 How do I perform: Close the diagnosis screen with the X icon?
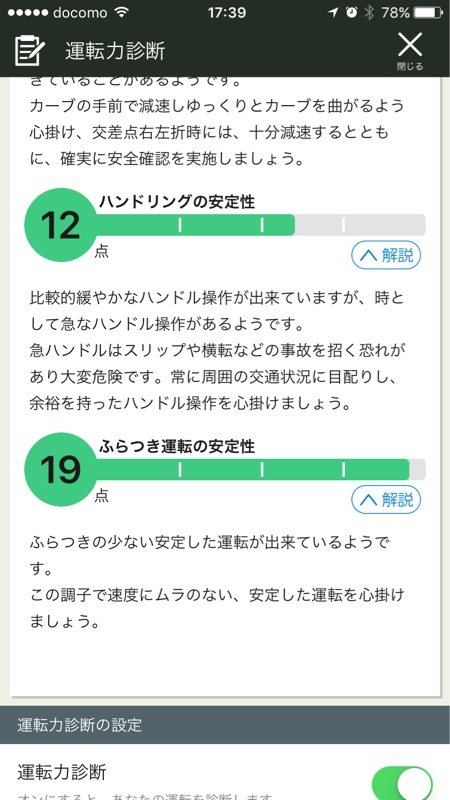click(x=410, y=44)
